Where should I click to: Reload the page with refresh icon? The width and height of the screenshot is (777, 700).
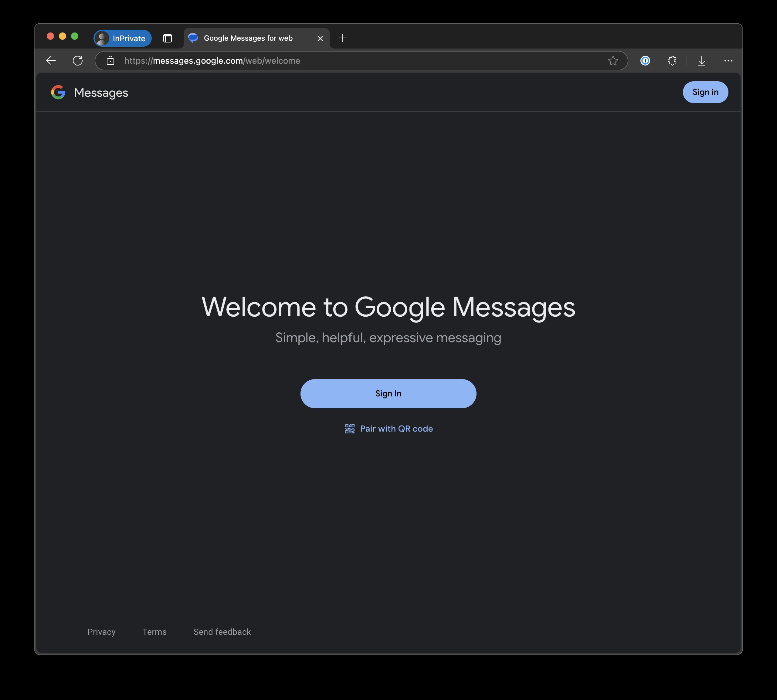pyautogui.click(x=78, y=61)
